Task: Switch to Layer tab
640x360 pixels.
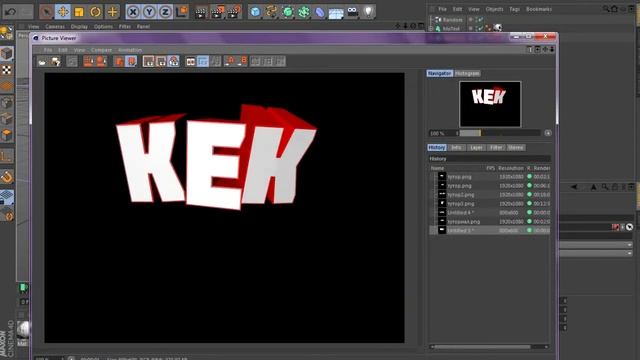Action: (x=476, y=147)
